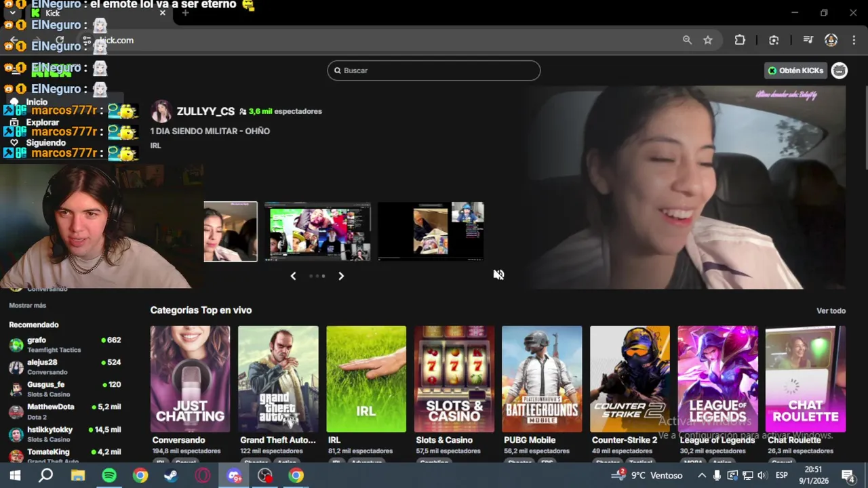Open recommended channel alejus28

(x=65, y=367)
